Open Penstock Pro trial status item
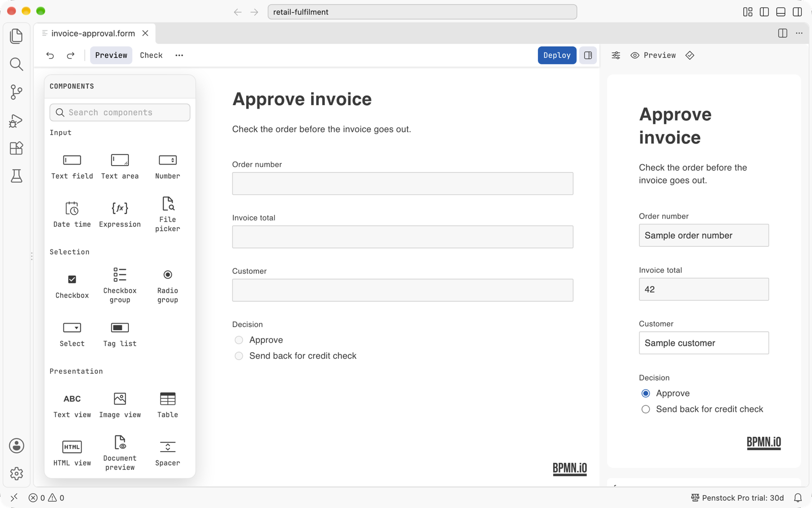Viewport: 812px width, 508px height. pos(737,498)
